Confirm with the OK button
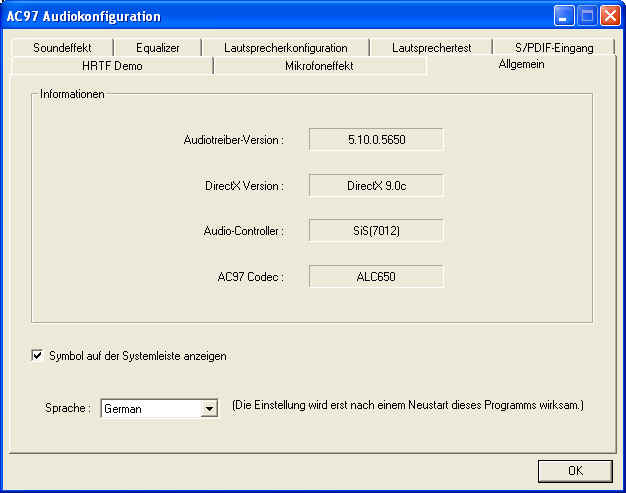This screenshot has height=493, width=626. 575,471
